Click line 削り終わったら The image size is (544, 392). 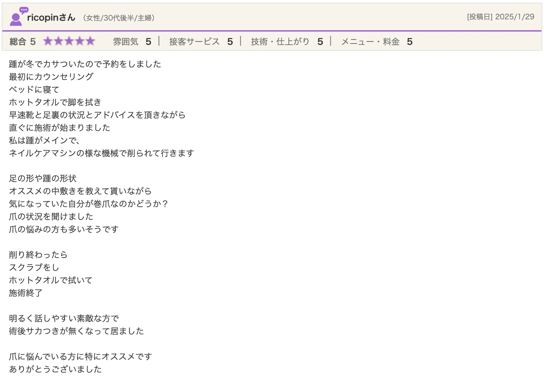38,255
